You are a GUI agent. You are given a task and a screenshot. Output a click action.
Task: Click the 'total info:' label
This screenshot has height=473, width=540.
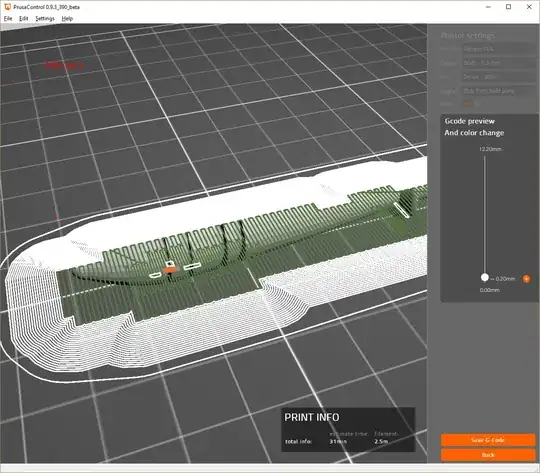tap(298, 441)
